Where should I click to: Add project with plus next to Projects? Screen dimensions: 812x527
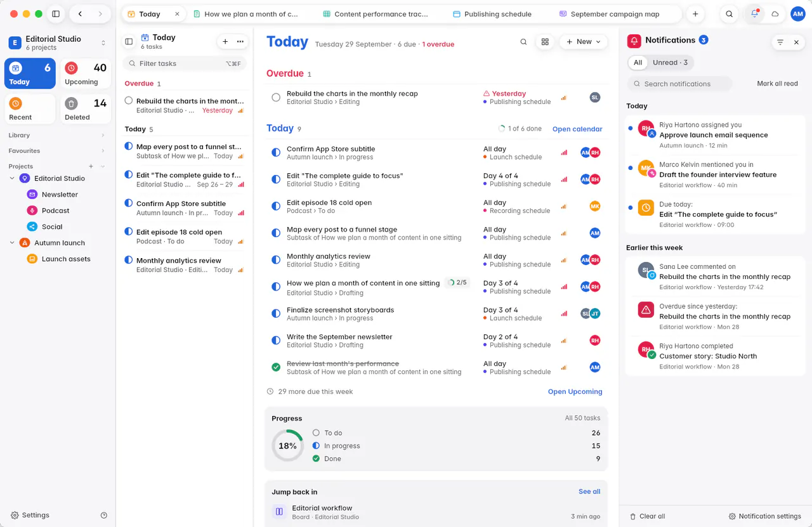(91, 166)
